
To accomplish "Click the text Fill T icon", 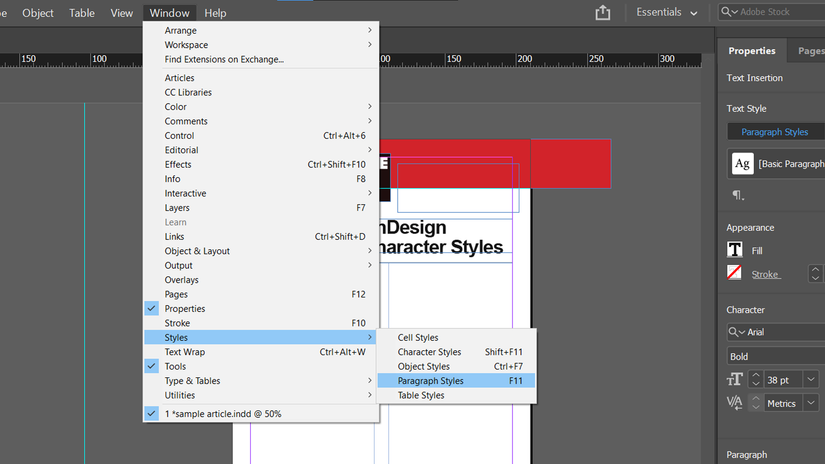I will point(735,249).
